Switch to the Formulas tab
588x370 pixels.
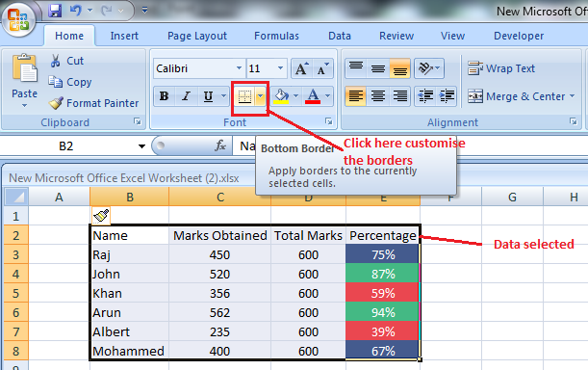277,36
